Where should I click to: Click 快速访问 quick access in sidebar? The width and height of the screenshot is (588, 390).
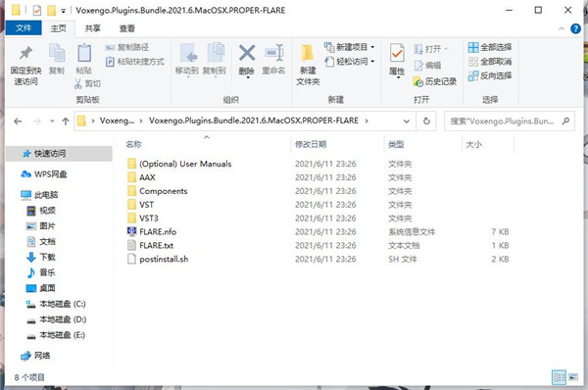point(59,154)
